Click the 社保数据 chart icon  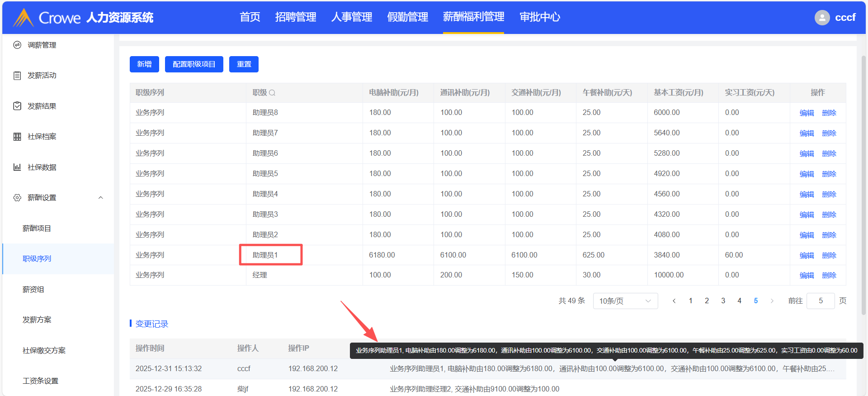tap(17, 167)
